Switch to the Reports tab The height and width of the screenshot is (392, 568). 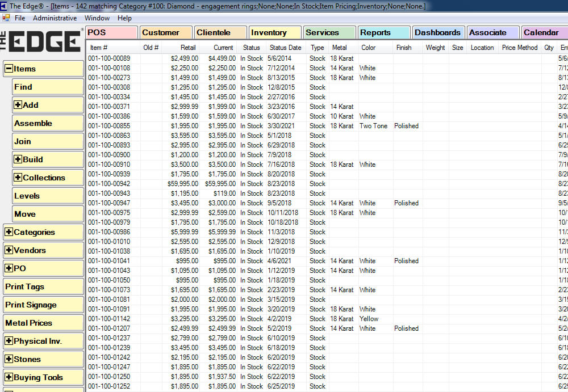click(384, 32)
